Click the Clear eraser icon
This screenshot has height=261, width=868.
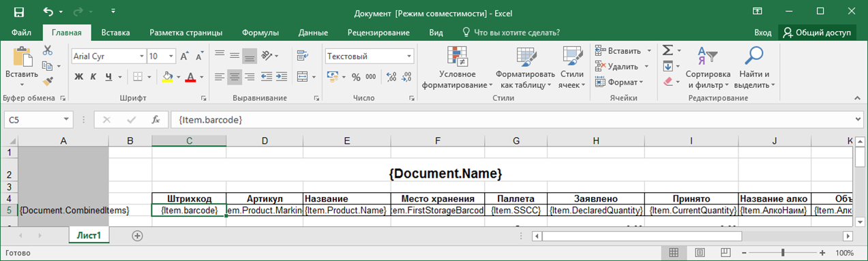pyautogui.click(x=668, y=82)
